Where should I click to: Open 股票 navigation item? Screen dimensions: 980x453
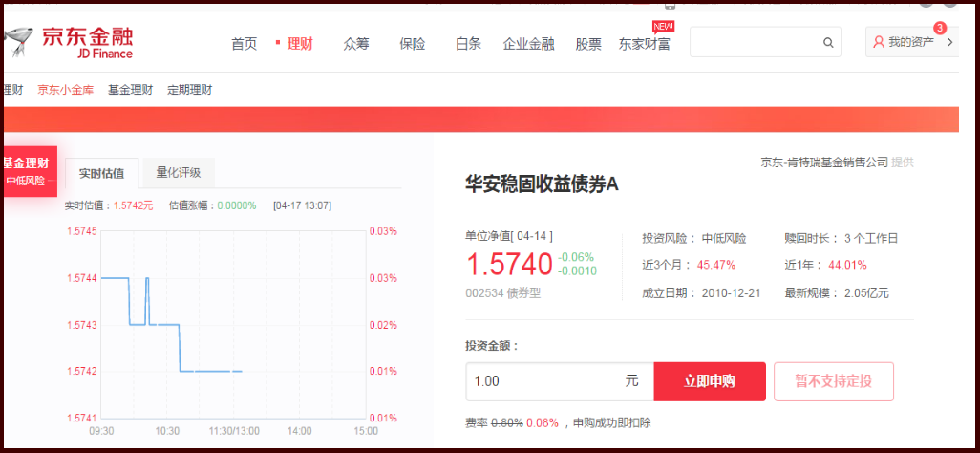click(588, 44)
